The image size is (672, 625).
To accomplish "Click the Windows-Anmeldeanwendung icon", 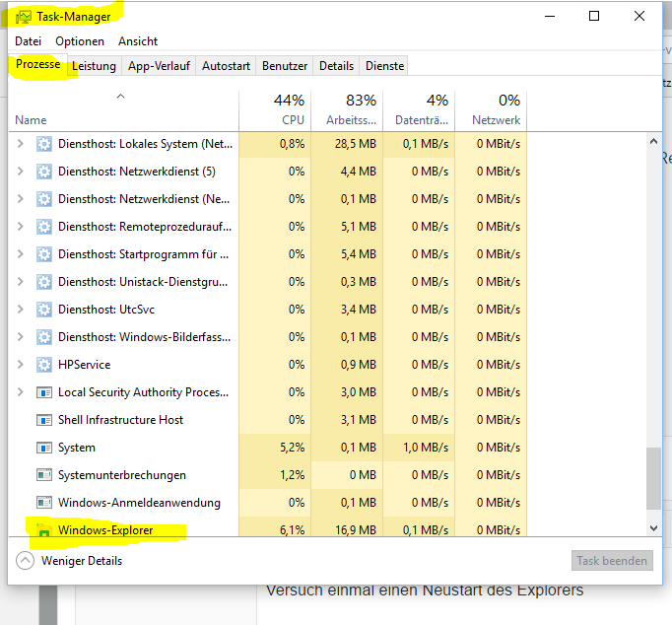I will (x=44, y=503).
